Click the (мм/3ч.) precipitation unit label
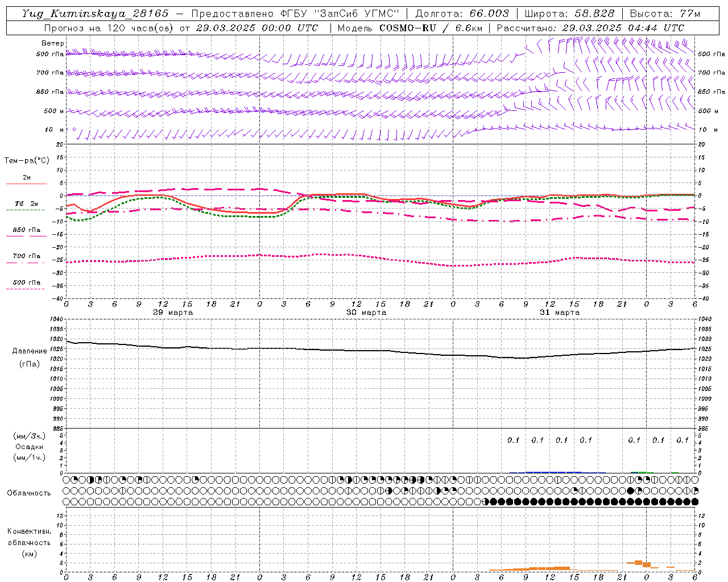The height and width of the screenshot is (582, 728). (30, 436)
